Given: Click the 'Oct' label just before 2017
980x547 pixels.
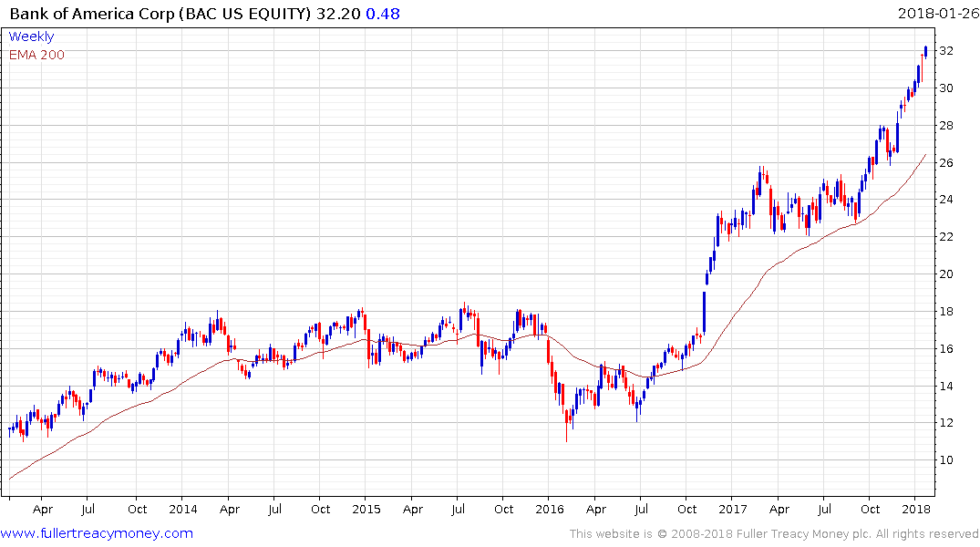Looking at the screenshot, I should [x=686, y=509].
